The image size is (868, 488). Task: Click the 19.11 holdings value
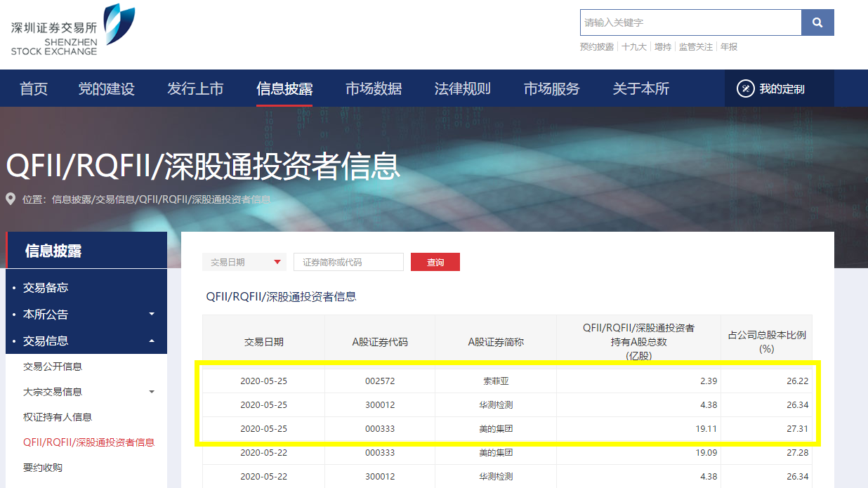click(x=706, y=429)
